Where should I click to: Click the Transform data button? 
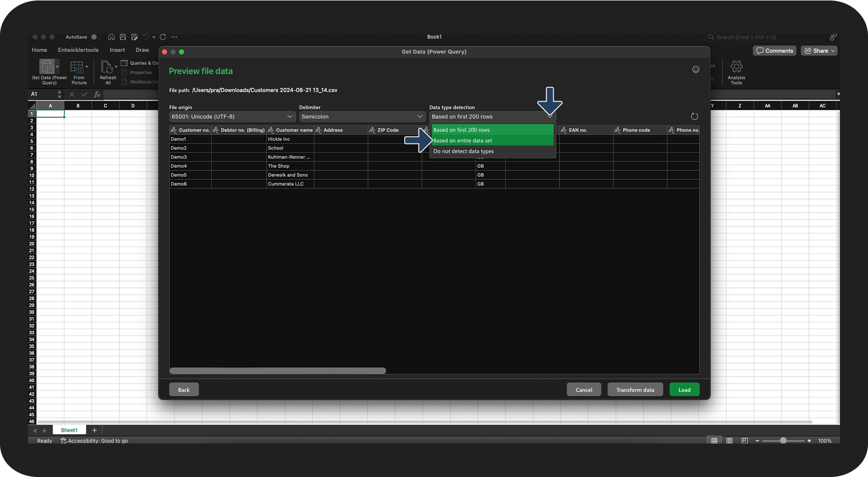click(x=635, y=390)
